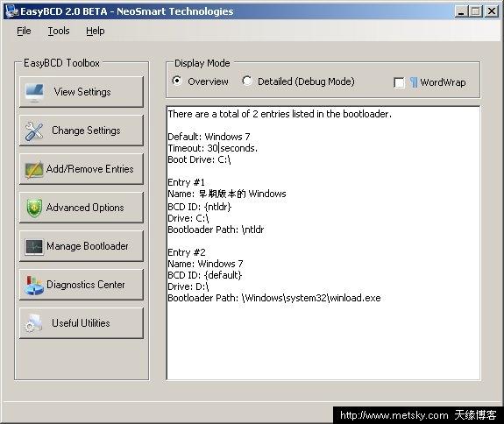The height and width of the screenshot is (424, 504).
Task: Open the File menu
Action: [25, 31]
